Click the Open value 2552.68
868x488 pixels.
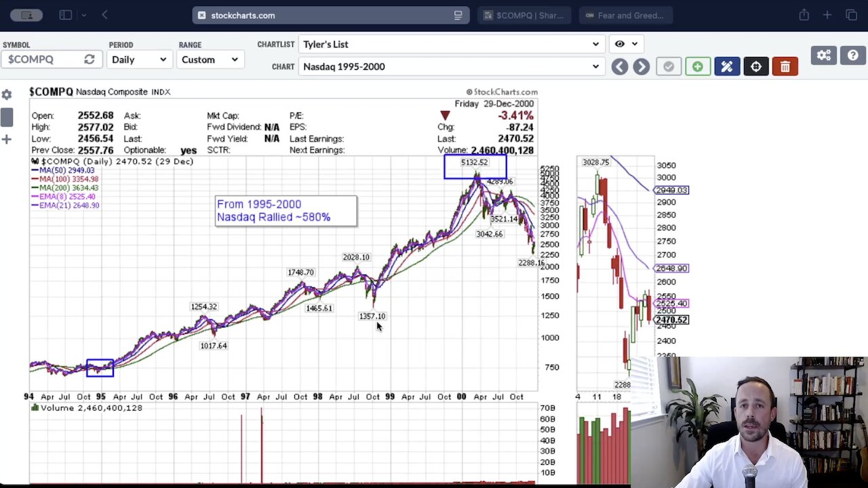pyautogui.click(x=96, y=115)
